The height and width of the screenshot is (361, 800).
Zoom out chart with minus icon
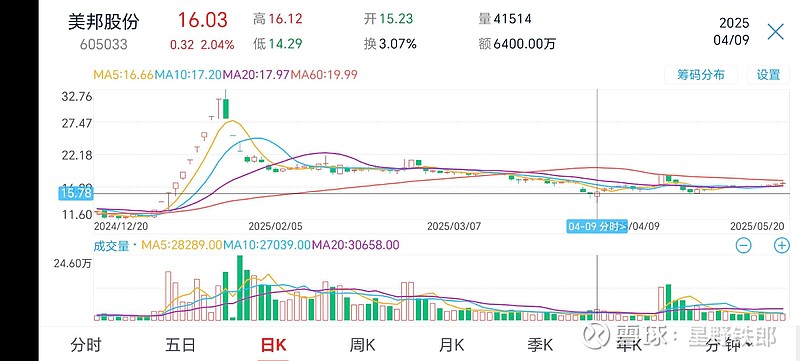pos(743,245)
